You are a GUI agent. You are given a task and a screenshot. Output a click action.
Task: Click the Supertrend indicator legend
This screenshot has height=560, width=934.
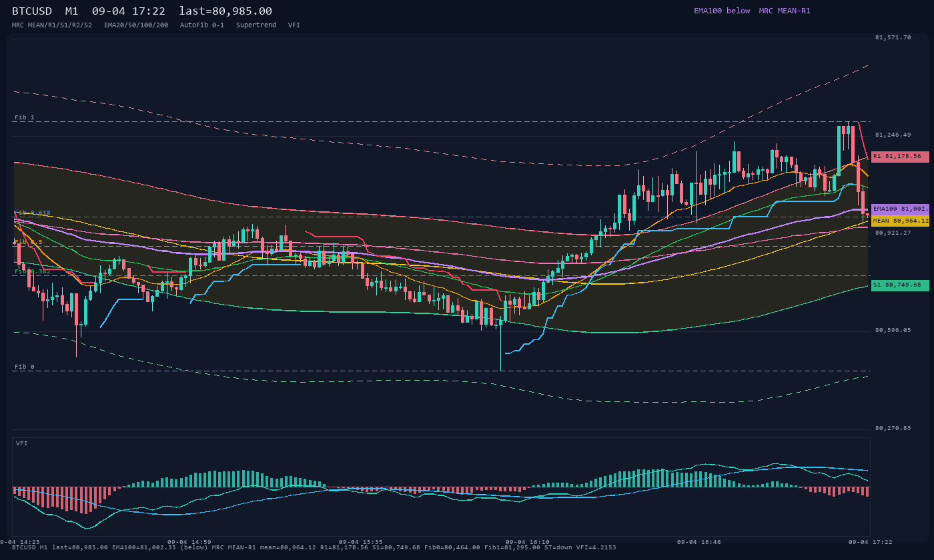(x=256, y=25)
